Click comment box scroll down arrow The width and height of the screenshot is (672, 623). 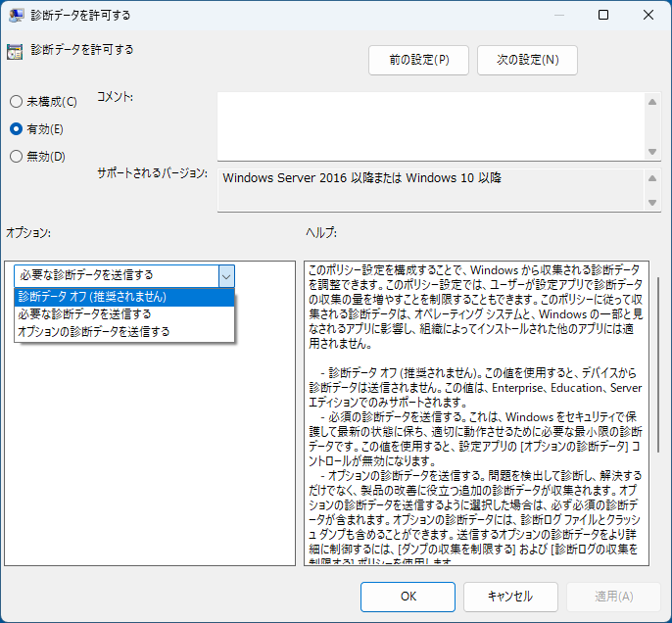652,151
